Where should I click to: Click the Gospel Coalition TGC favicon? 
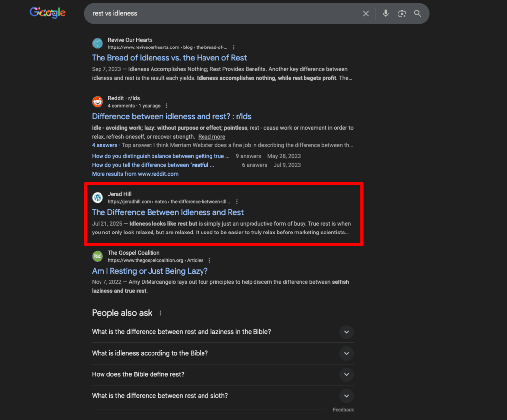(98, 256)
